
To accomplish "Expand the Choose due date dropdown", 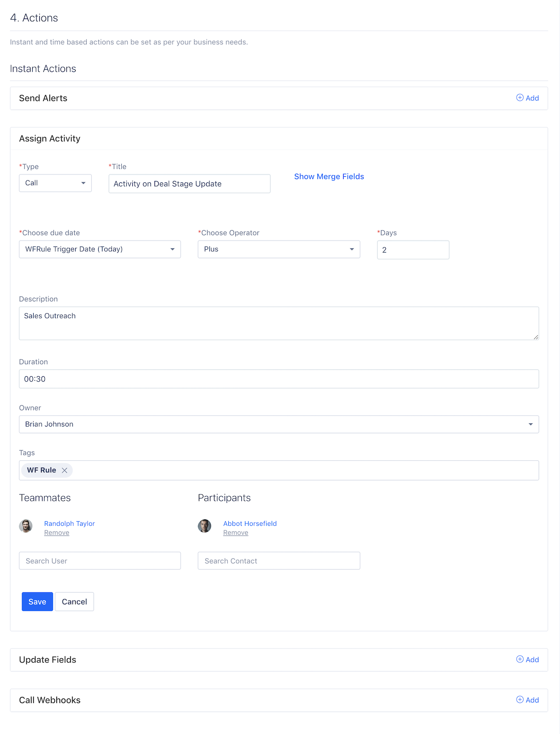I will [100, 249].
